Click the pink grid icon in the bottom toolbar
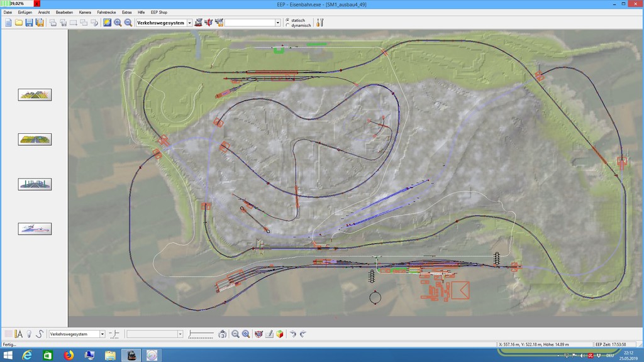 click(8, 334)
